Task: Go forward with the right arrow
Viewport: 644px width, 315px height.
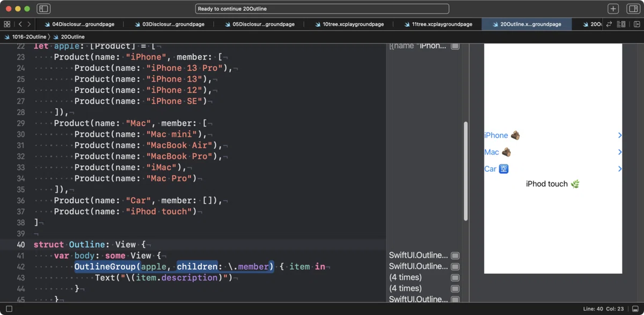Action: 29,24
